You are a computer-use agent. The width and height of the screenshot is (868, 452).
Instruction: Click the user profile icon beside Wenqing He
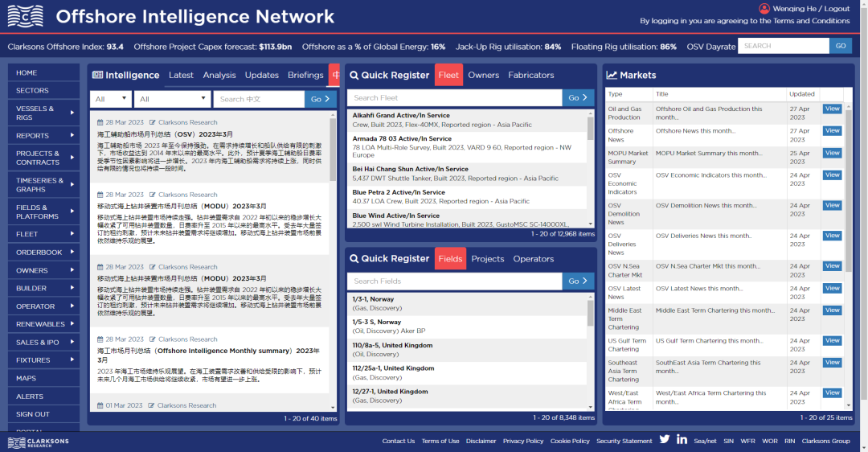point(764,8)
